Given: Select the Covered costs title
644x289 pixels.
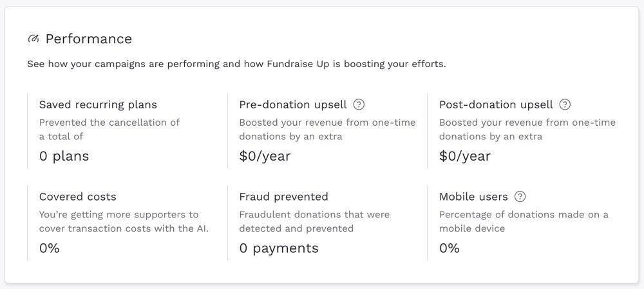Looking at the screenshot, I should [78, 197].
